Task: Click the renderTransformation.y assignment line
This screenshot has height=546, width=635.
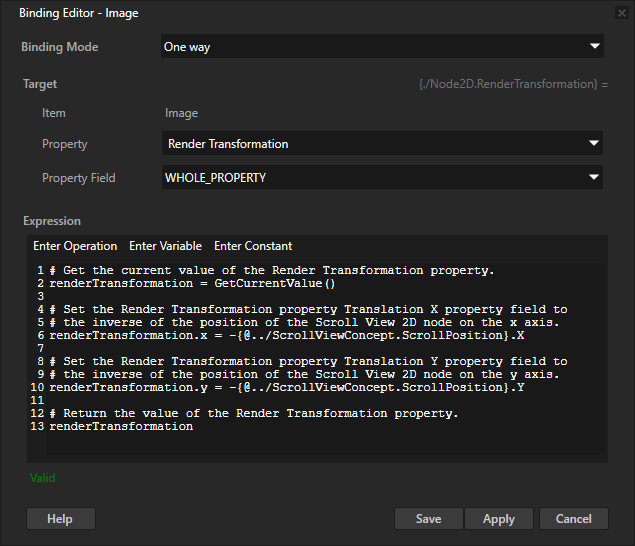Action: (x=285, y=388)
